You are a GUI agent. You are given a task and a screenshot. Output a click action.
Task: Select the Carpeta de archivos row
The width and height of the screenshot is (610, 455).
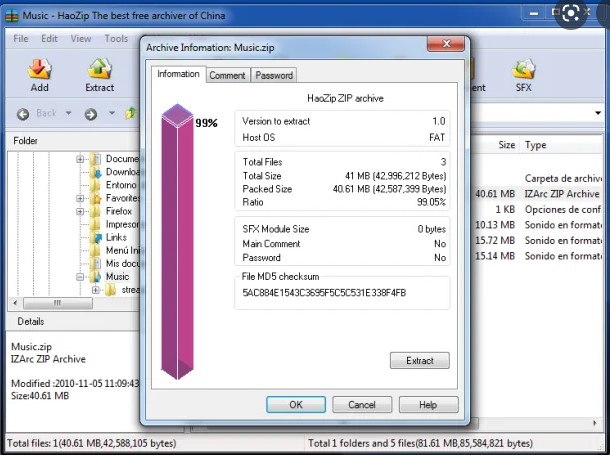tap(537, 178)
